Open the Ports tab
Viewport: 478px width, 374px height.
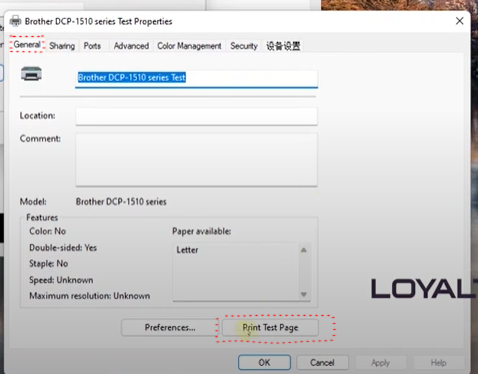pos(92,46)
